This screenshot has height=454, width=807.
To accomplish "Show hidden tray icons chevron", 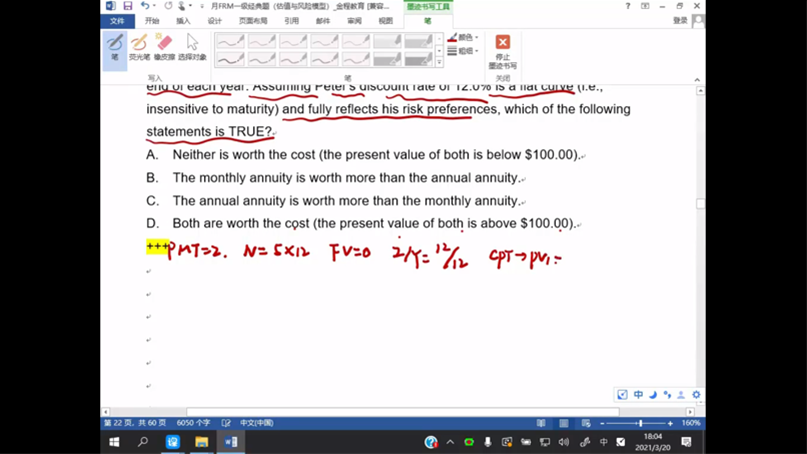I will [x=450, y=442].
